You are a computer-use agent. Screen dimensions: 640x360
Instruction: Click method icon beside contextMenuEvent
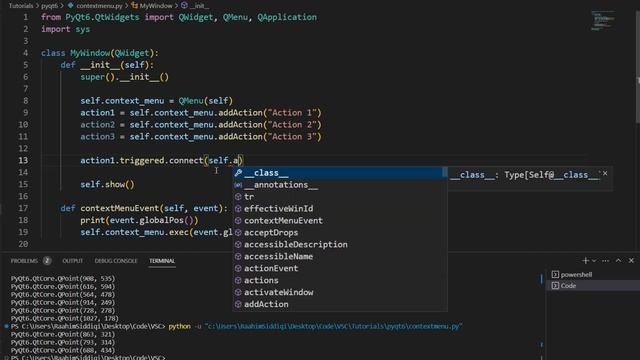tap(238, 221)
